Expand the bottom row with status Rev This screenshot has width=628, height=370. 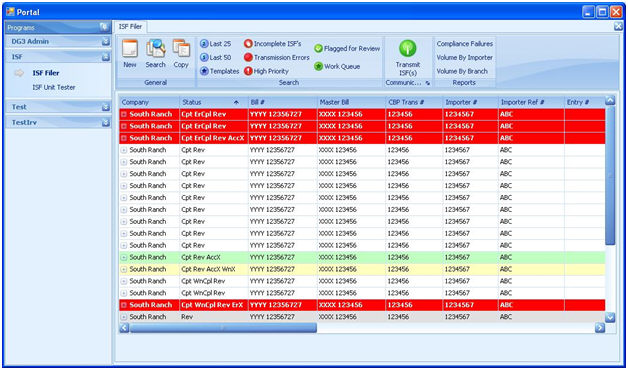pyautogui.click(x=124, y=317)
